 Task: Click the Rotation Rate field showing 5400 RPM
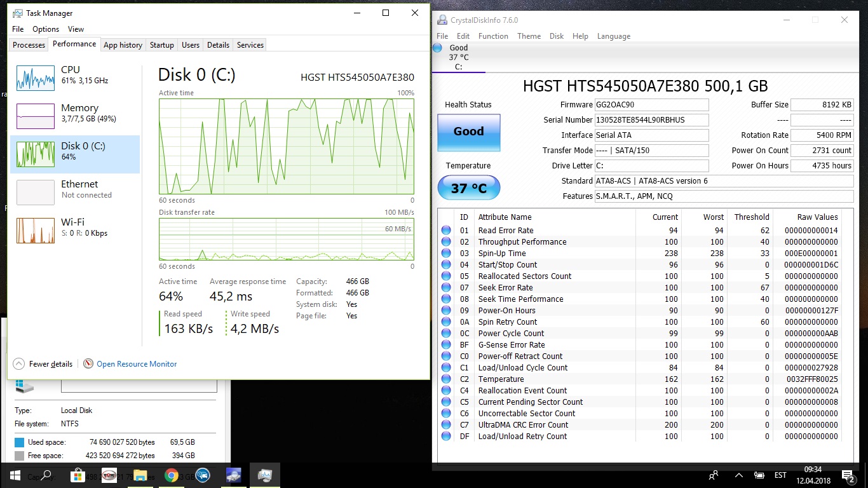[822, 135]
